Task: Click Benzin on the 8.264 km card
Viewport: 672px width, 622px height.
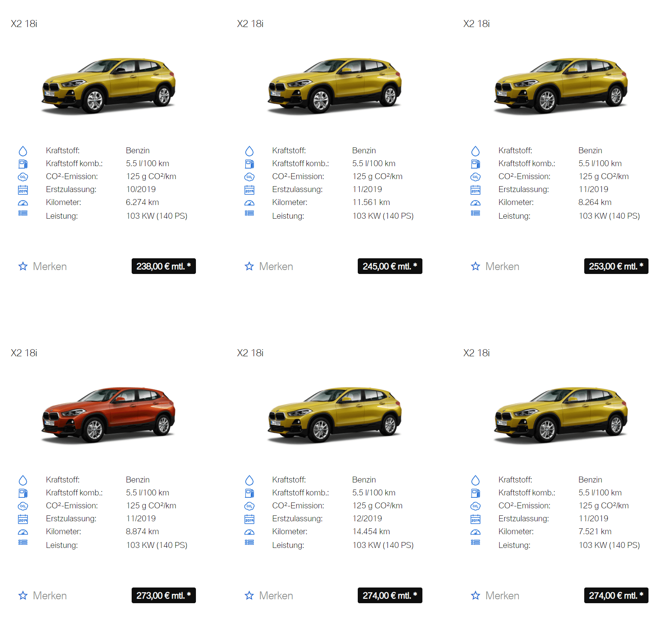Action: click(590, 151)
